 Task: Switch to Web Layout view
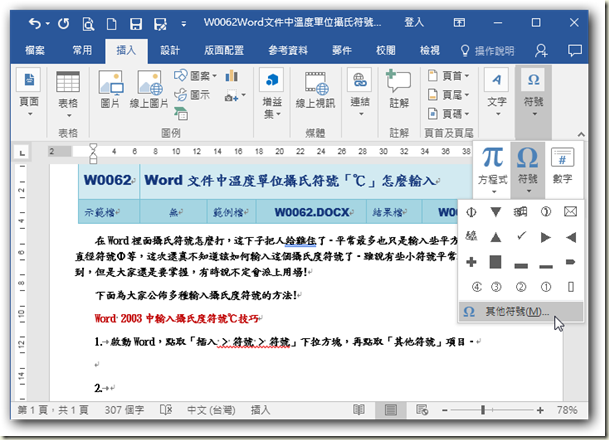[x=422, y=410]
